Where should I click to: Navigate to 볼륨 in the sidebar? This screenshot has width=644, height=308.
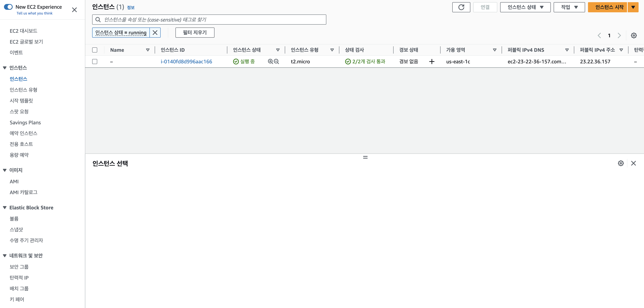(x=14, y=219)
